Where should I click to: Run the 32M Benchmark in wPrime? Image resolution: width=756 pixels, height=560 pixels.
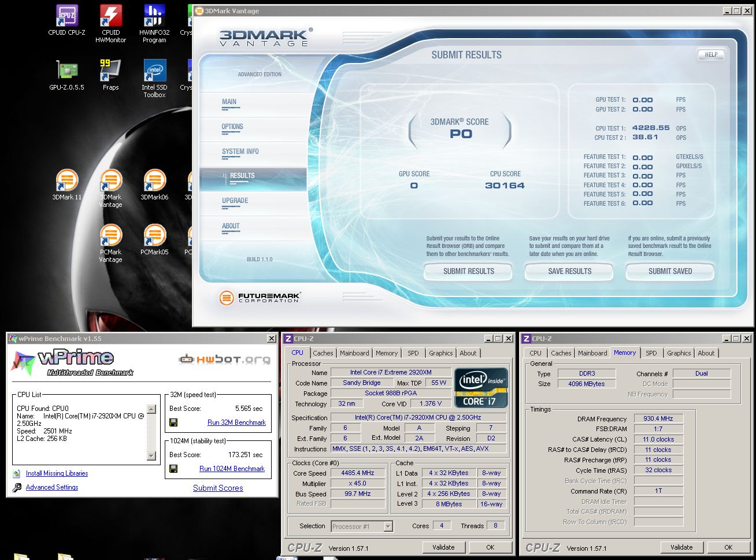click(236, 422)
